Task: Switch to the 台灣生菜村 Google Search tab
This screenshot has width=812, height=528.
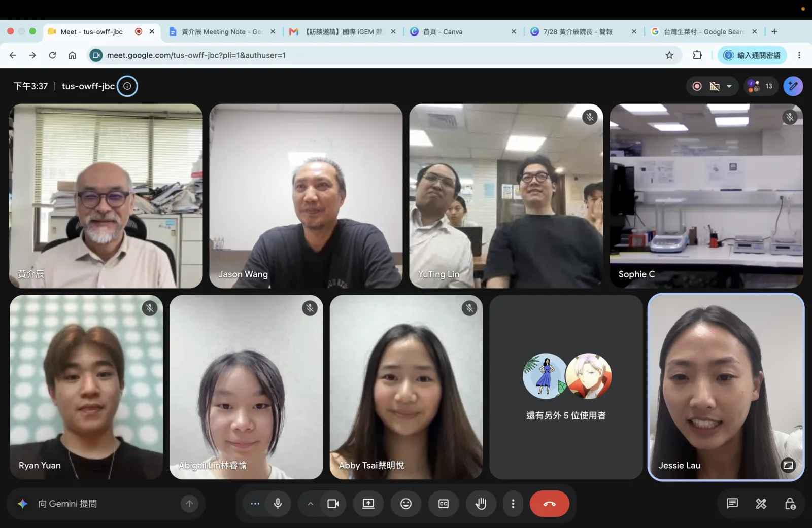Action: (704, 31)
